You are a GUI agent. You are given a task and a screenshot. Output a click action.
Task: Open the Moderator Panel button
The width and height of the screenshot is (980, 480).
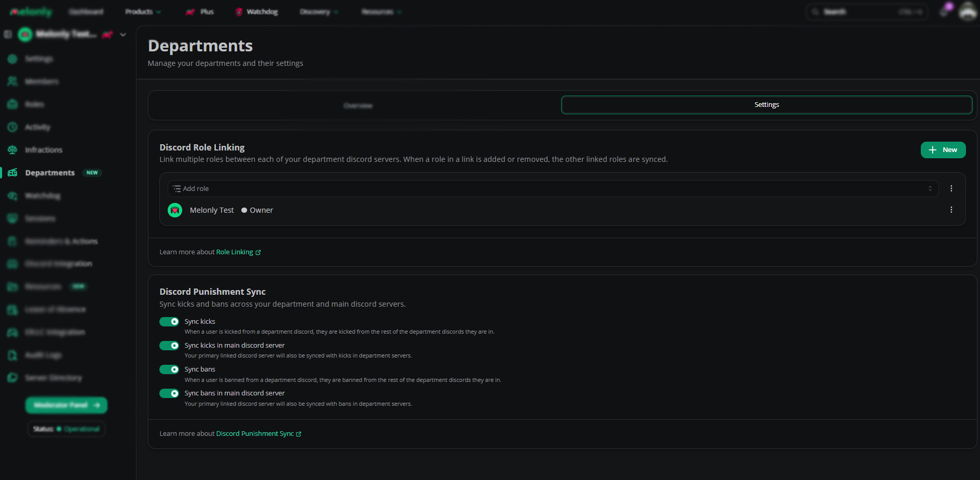[x=66, y=405]
